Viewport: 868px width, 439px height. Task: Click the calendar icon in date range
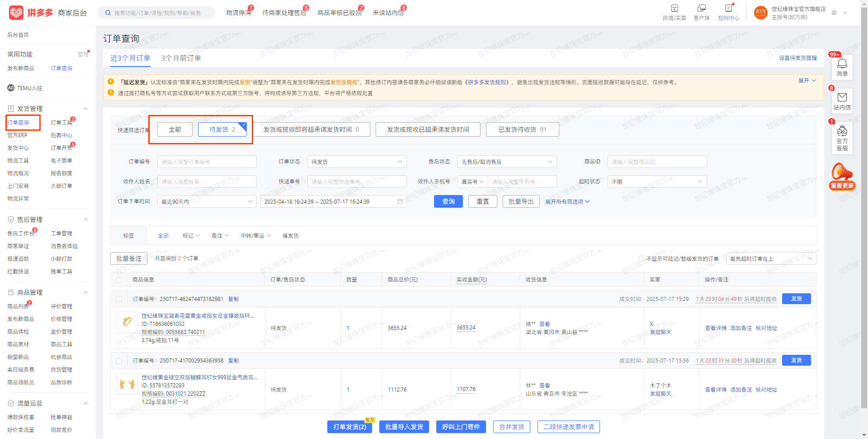400,201
